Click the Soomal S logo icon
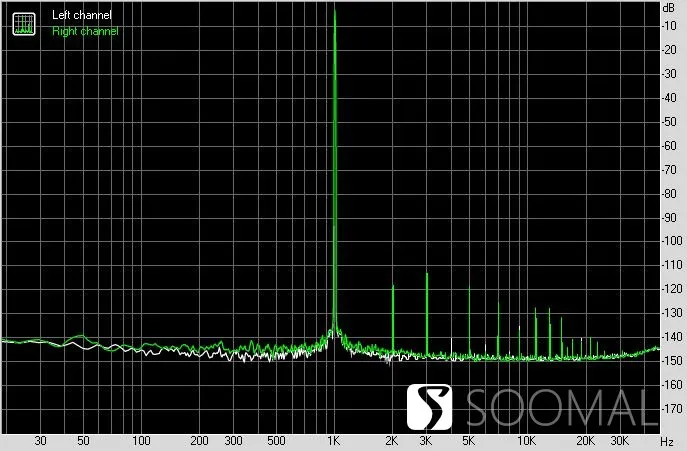This screenshot has width=687, height=451. (x=429, y=407)
